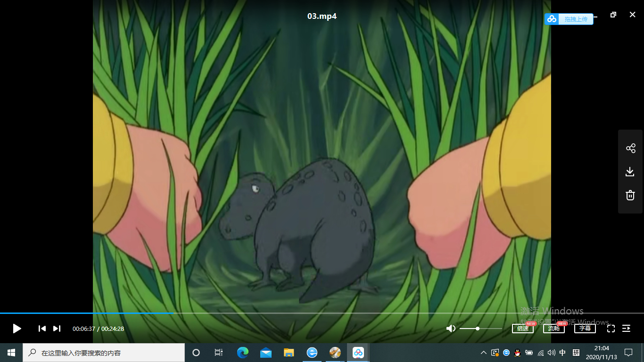The width and height of the screenshot is (644, 362).
Task: Open Wi-Fi network settings in tray
Action: 540,353
